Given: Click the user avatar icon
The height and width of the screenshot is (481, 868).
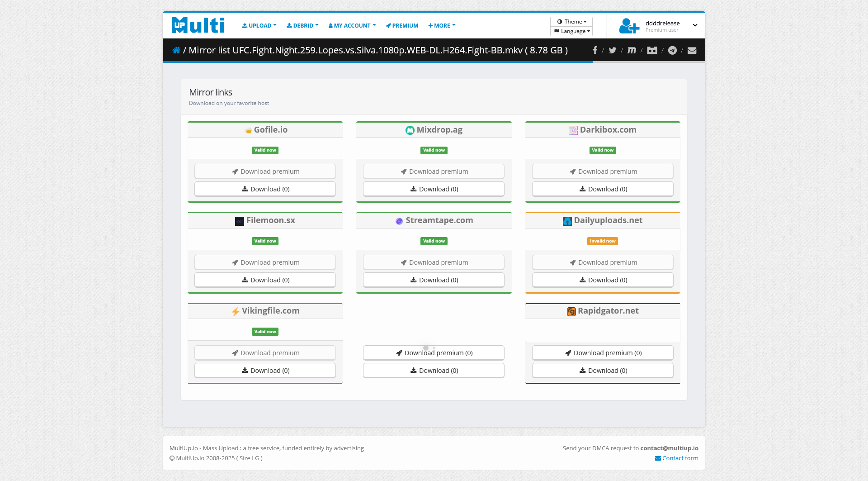Looking at the screenshot, I should 629,26.
